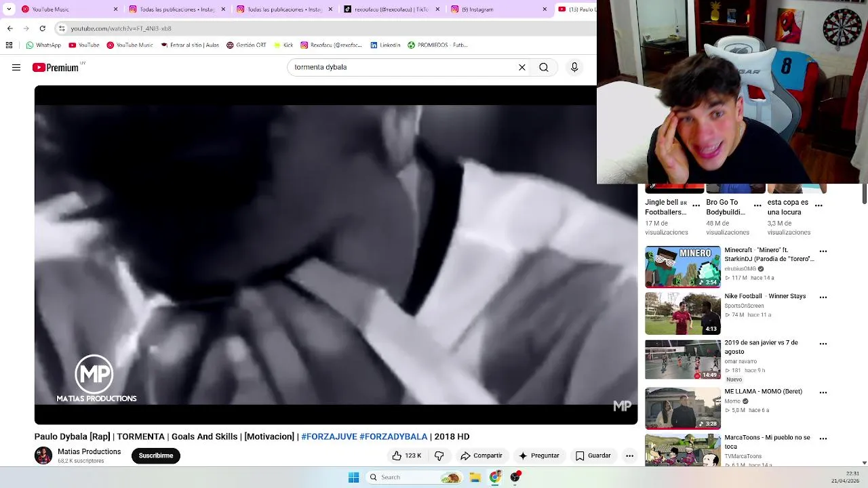Click the Windows taskbar Search box
The width and height of the screenshot is (868, 488).
414,477
